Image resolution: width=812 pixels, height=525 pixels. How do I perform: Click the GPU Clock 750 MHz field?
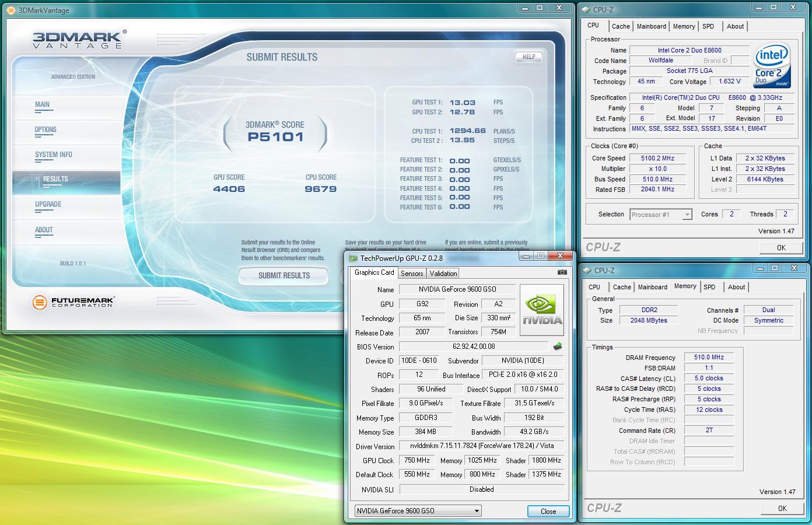click(417, 460)
